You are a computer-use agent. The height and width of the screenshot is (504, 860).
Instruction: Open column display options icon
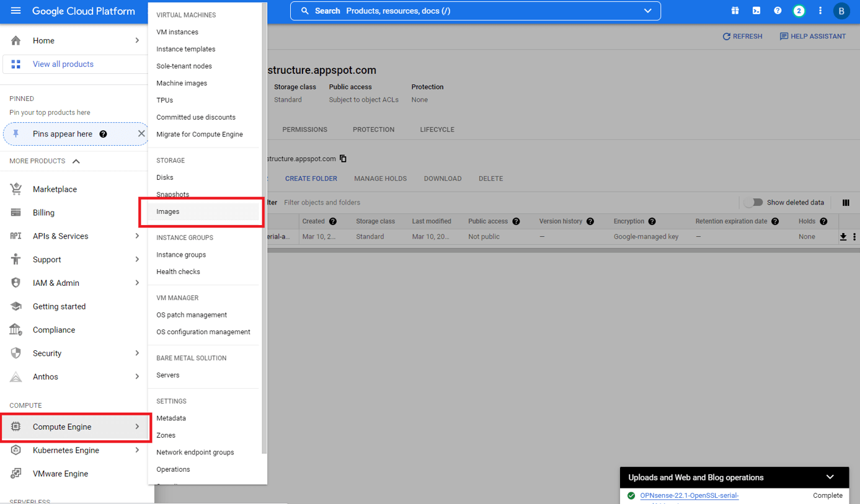846,203
